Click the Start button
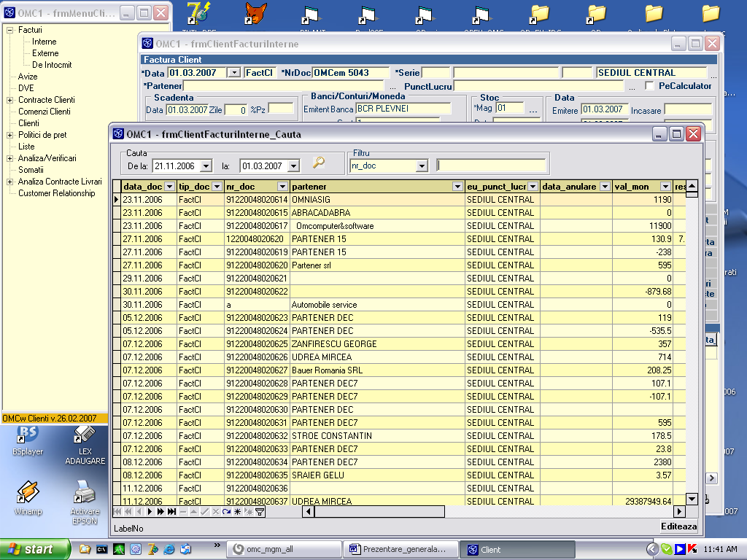 click(x=35, y=549)
